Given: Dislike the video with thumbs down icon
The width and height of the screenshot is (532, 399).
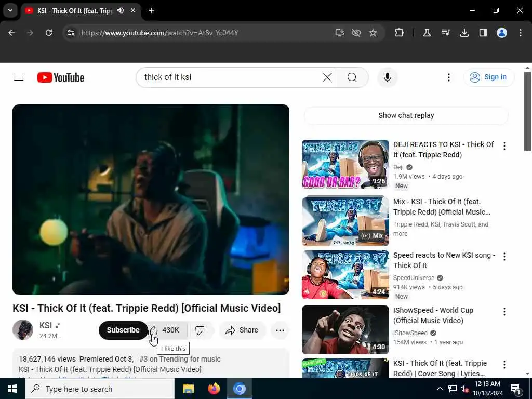Looking at the screenshot, I should [199, 330].
